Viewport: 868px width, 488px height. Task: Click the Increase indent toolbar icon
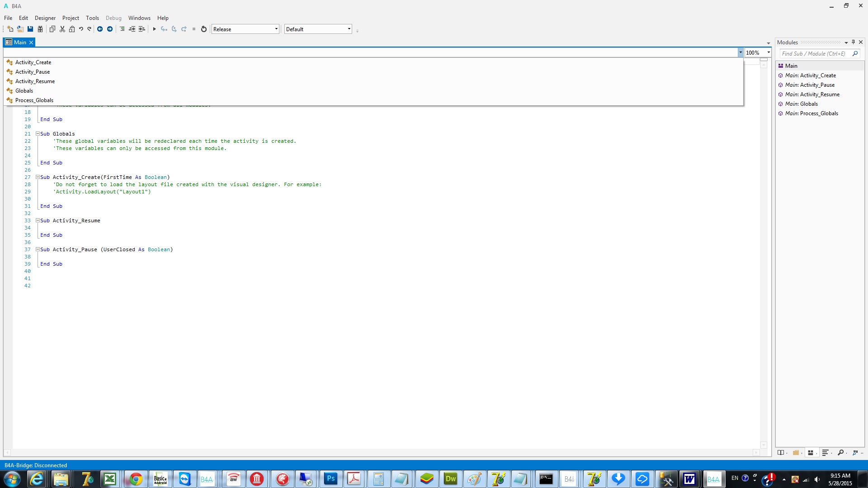click(142, 29)
